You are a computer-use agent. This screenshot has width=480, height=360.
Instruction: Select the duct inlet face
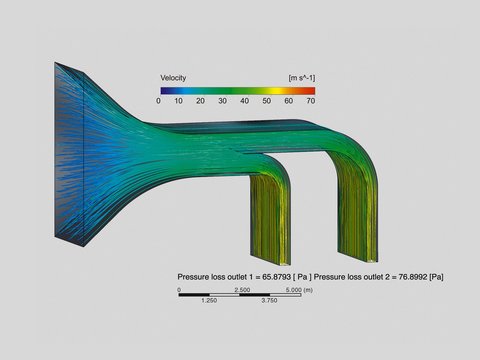69,154
